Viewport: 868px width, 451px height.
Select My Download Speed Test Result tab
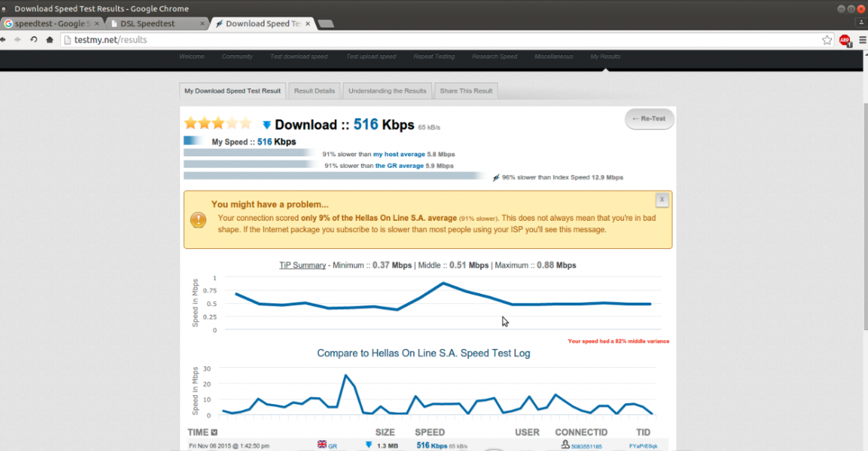232,91
